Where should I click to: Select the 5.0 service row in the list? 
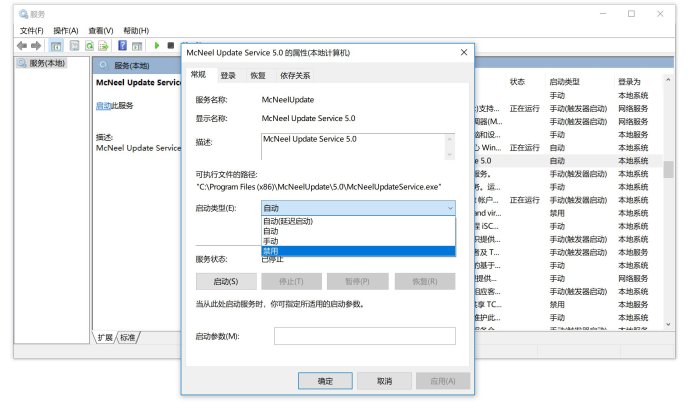pos(569,161)
